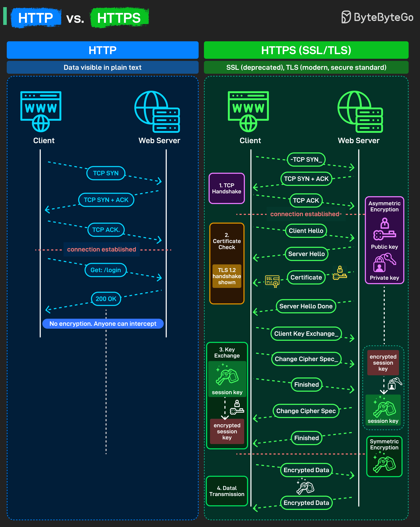Click the 1. TCP Handshake step box
Viewport: 420px width, 527px height.
pyautogui.click(x=227, y=188)
